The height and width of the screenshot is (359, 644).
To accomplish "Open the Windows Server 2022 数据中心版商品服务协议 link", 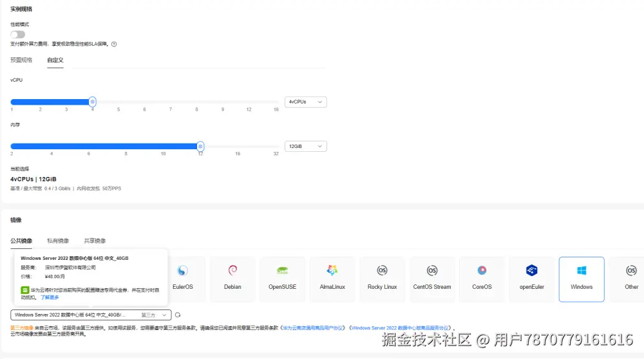I will coord(400,328).
